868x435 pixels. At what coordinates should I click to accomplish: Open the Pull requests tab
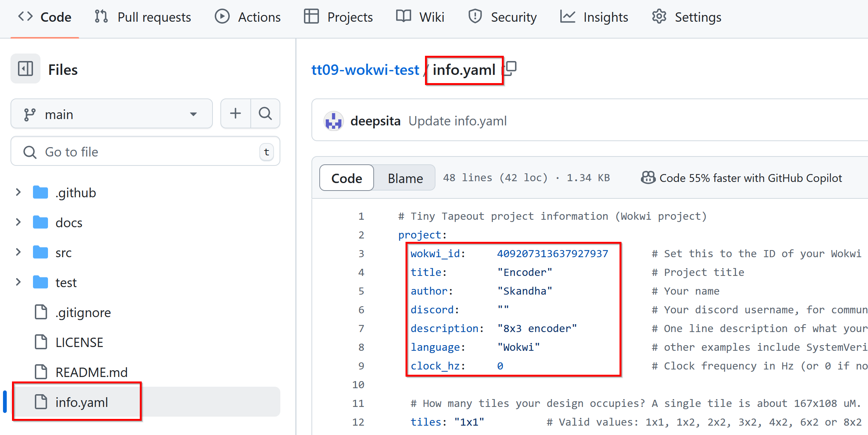(143, 17)
